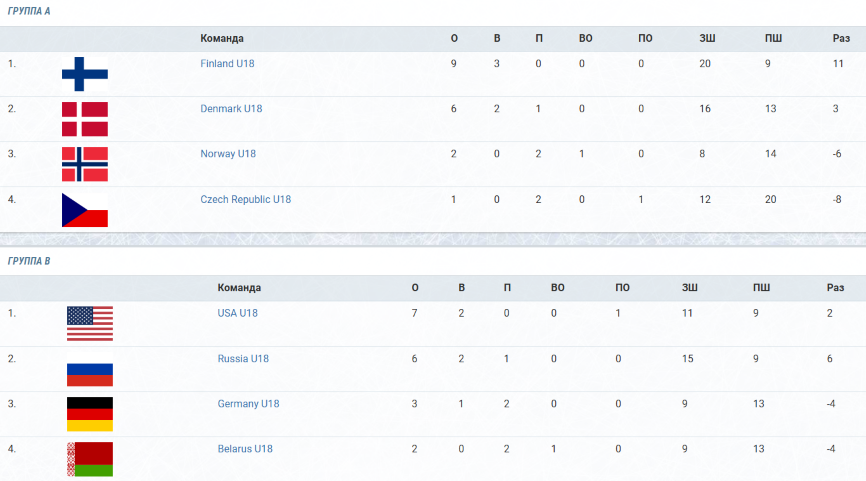The image size is (866, 481).
Task: Click the Denmark flag icon
Action: point(85,119)
